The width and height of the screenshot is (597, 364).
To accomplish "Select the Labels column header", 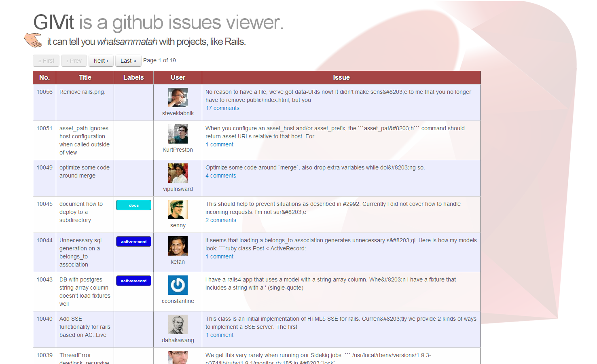I will point(133,77).
